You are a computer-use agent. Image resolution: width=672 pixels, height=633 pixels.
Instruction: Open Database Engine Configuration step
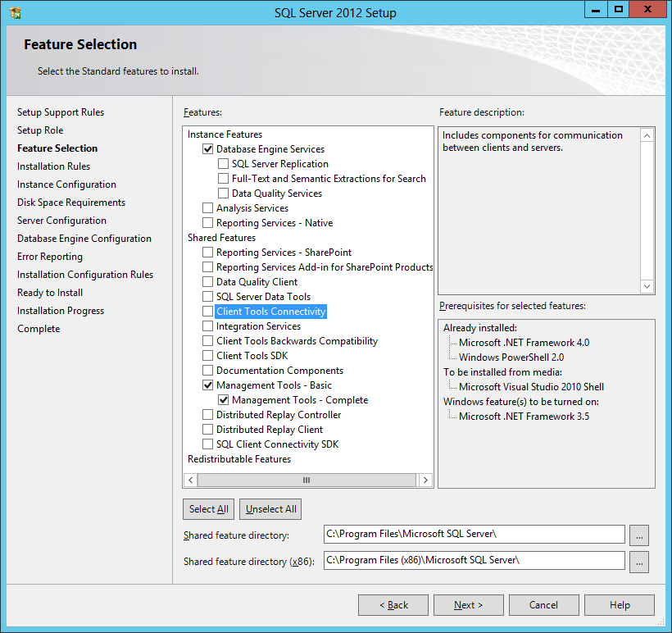[x=85, y=238]
